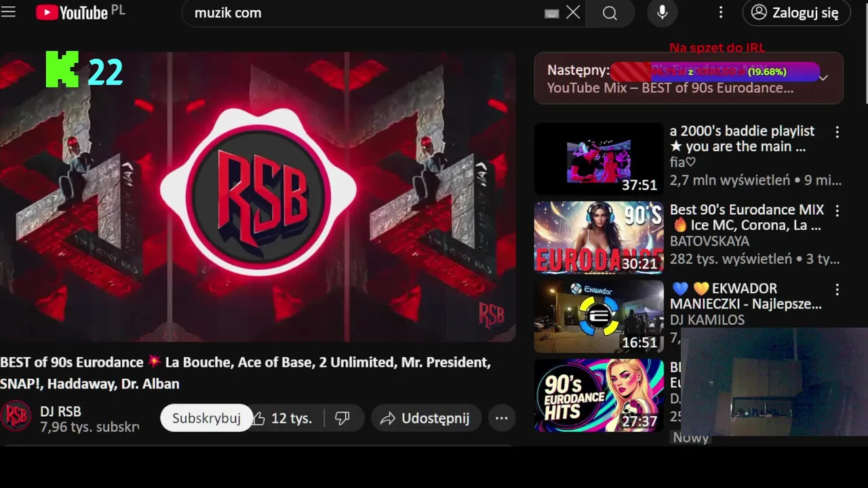Viewport: 868px width, 488px height.
Task: Open the hamburger guide menu
Action: click(x=8, y=12)
